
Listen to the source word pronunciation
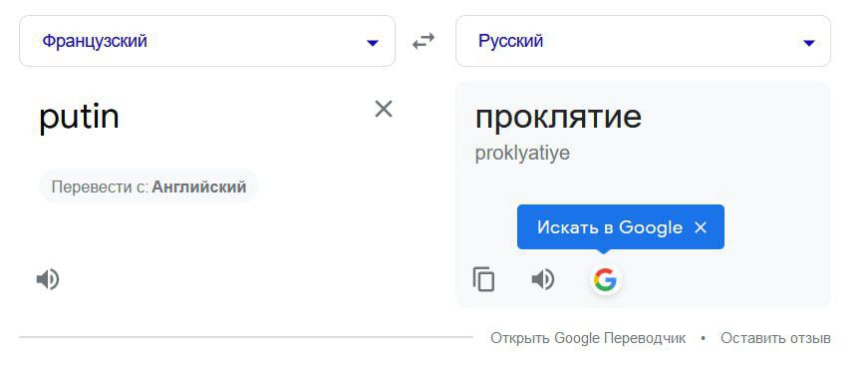(x=48, y=279)
